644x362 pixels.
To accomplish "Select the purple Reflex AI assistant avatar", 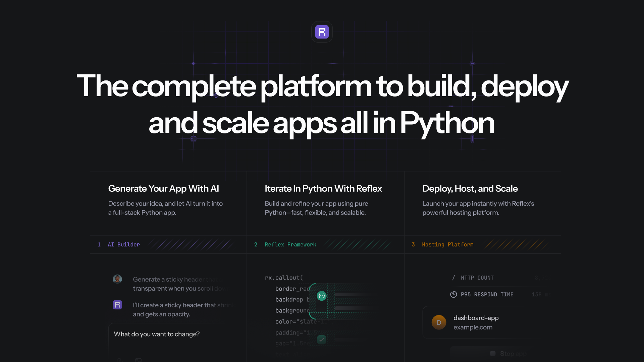I will pos(117,305).
